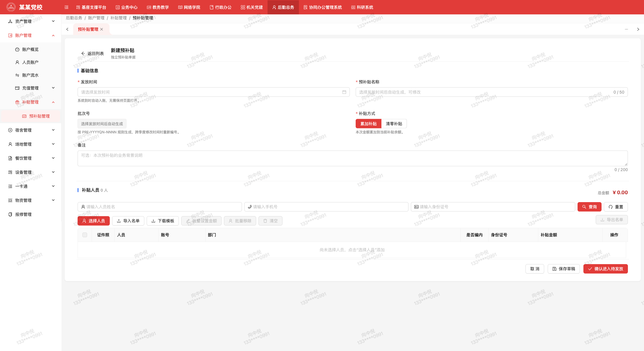Click the calendar icon in 发放时间 field
The image size is (644, 351).
pos(344,92)
